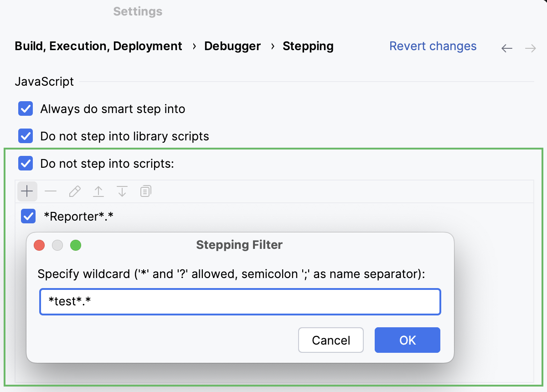Cancel the Stepping Filter dialog

330,340
